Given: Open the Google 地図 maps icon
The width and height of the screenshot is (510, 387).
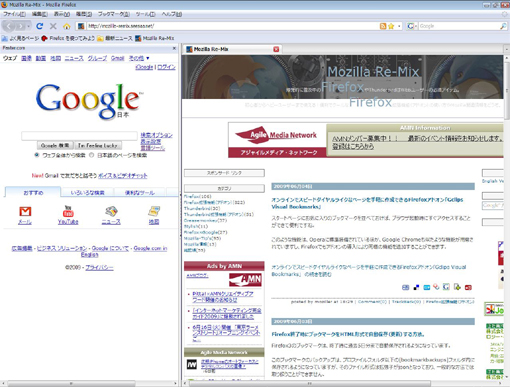Looking at the screenshot, I should pos(154,211).
